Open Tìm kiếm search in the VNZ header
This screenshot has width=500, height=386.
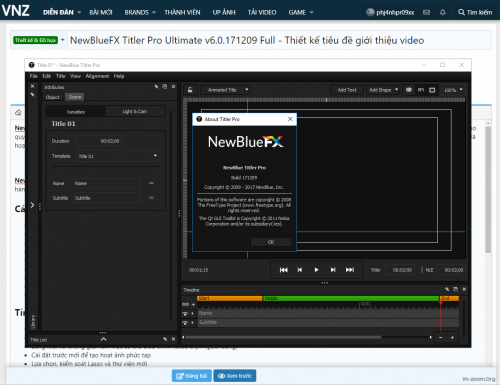(475, 12)
